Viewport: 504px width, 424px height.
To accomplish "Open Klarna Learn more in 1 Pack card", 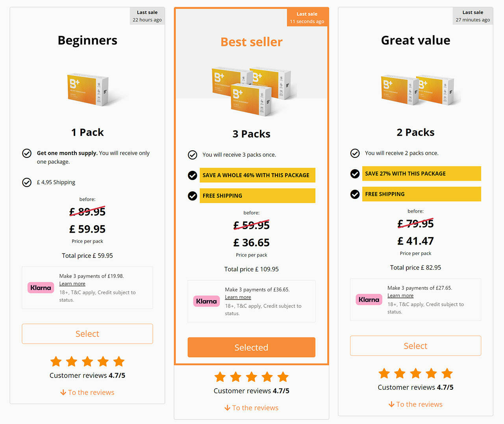I will pyautogui.click(x=72, y=284).
